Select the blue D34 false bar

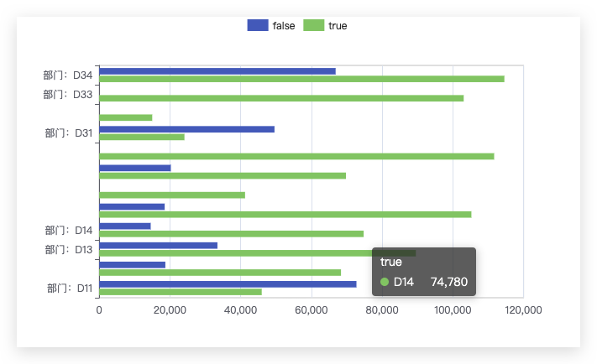217,71
